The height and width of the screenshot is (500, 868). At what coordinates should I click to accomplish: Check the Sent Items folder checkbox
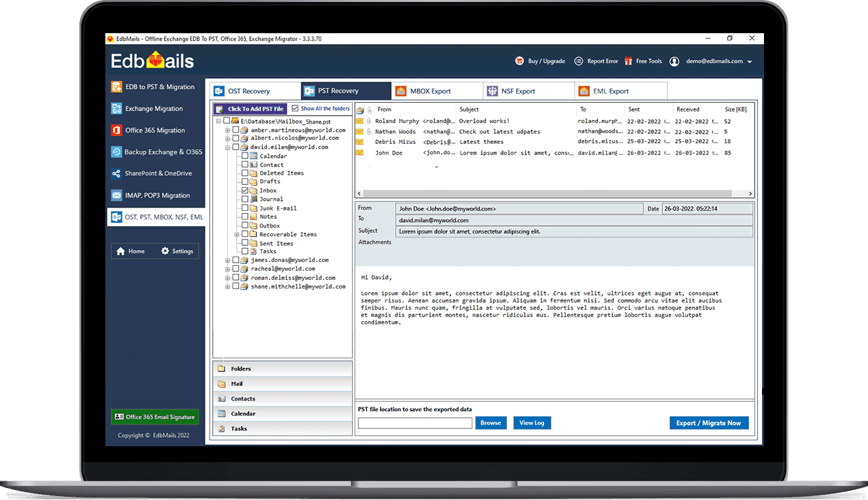click(x=245, y=243)
